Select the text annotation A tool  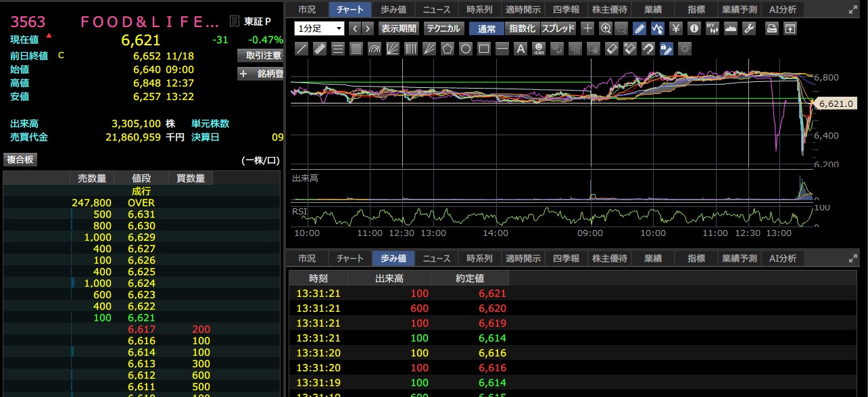(521, 49)
